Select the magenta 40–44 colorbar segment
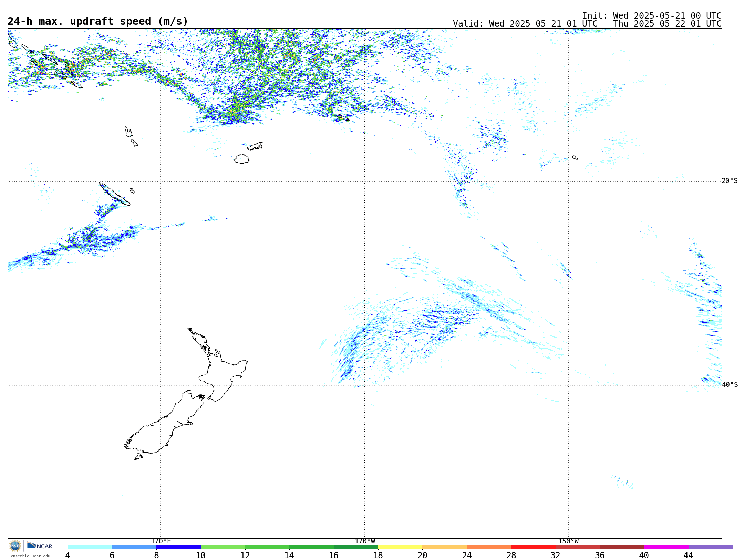Image resolution: width=744 pixels, height=560 pixels. click(666, 547)
